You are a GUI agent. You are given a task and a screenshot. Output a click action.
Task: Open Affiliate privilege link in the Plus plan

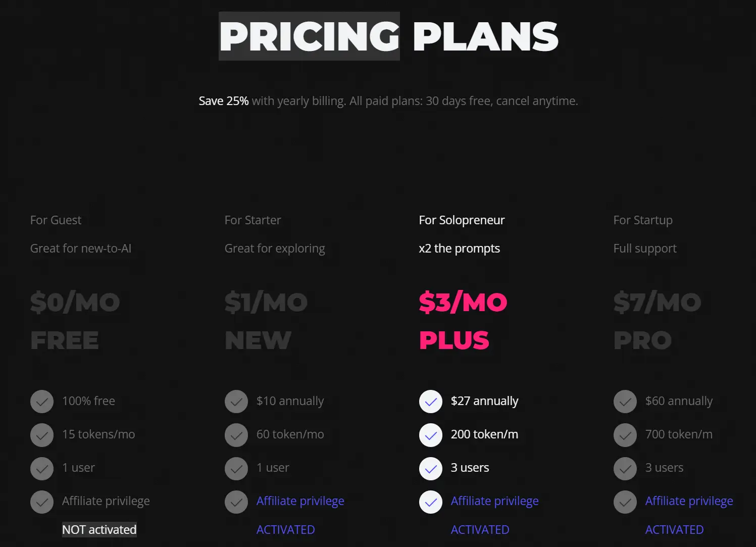(x=494, y=501)
